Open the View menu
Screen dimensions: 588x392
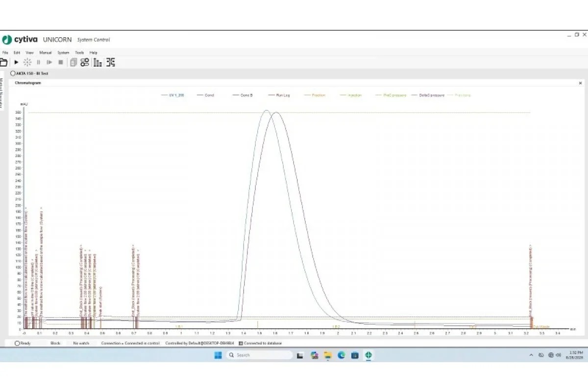point(29,52)
